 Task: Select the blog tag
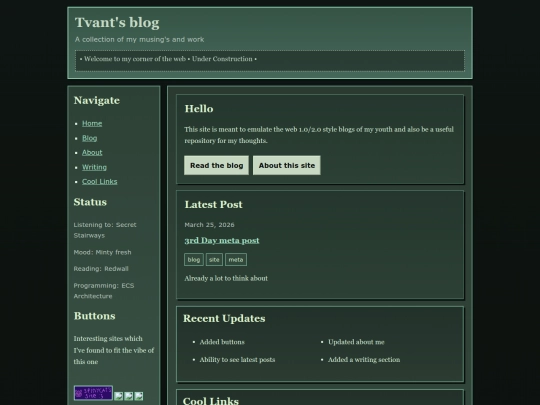pyautogui.click(x=194, y=260)
